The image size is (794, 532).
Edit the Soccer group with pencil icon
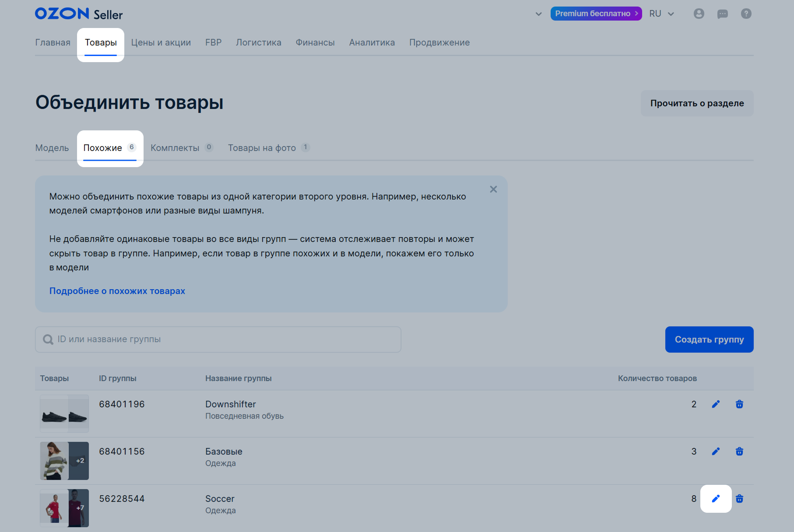click(716, 499)
